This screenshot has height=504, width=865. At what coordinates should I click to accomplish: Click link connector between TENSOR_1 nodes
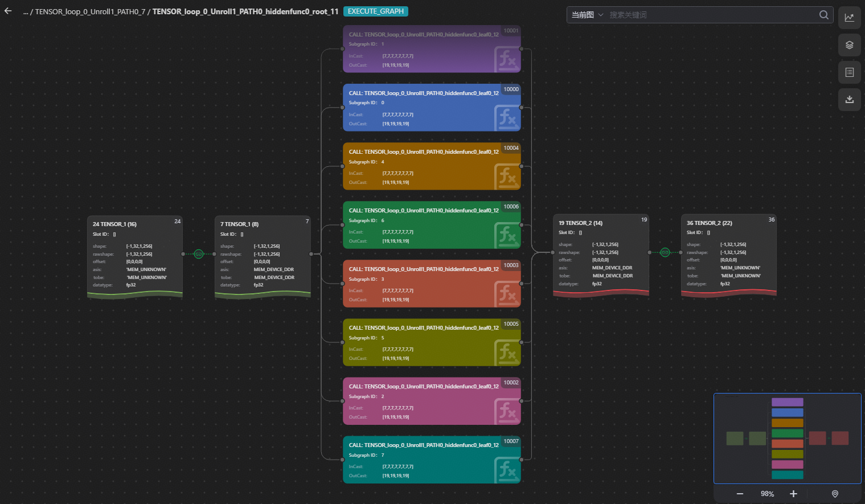tap(199, 254)
